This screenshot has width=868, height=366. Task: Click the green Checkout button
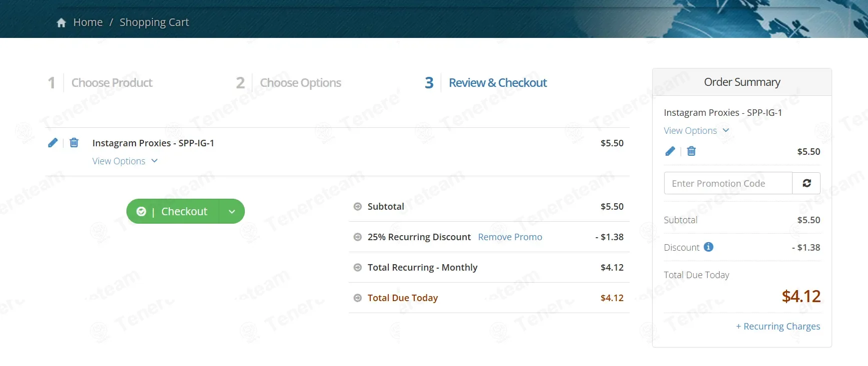[x=173, y=212]
